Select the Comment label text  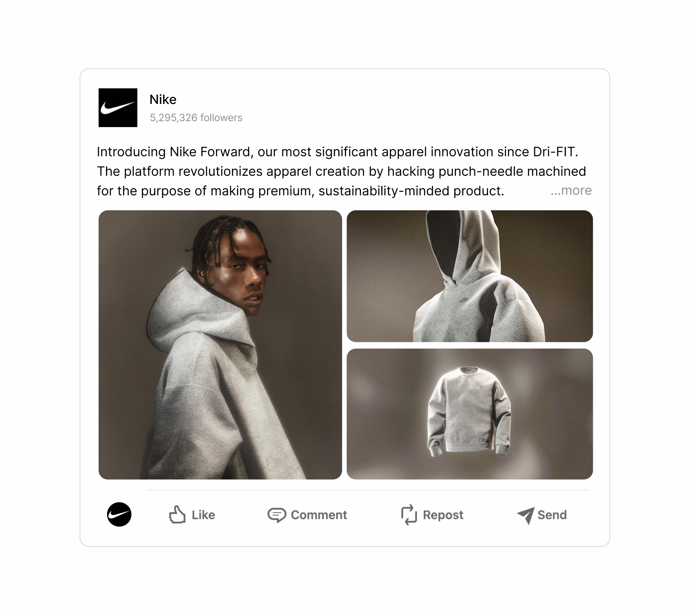[319, 515]
